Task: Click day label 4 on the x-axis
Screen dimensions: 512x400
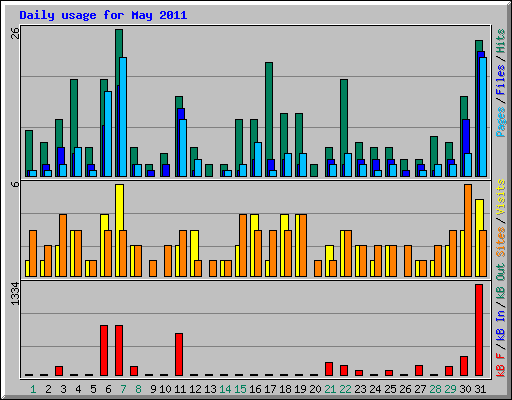Action: [x=78, y=389]
